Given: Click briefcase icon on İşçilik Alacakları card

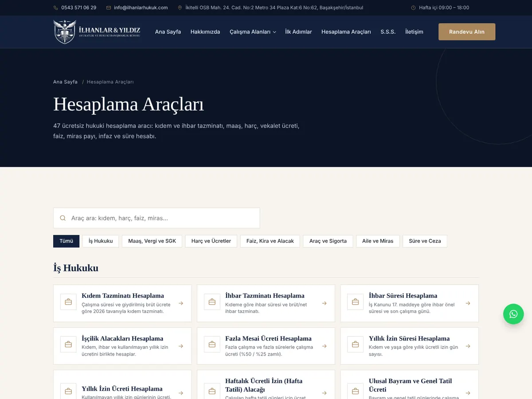Looking at the screenshot, I should pos(68,344).
